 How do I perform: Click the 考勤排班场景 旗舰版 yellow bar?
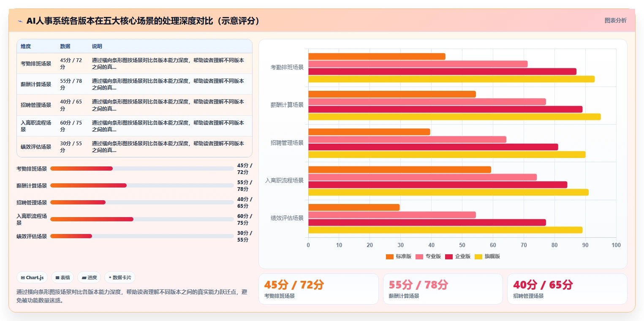tap(451, 79)
